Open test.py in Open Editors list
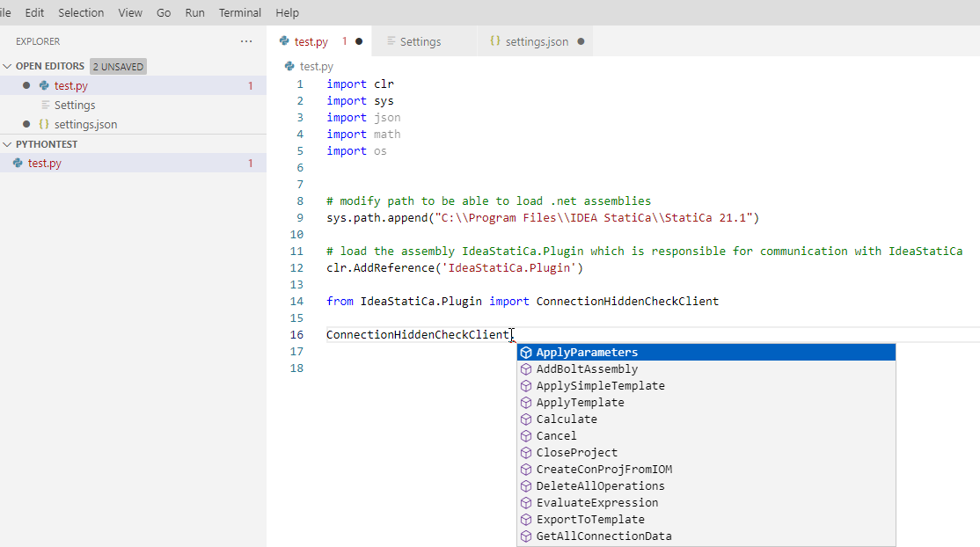Viewport: 980px width, 547px height. (133, 85)
